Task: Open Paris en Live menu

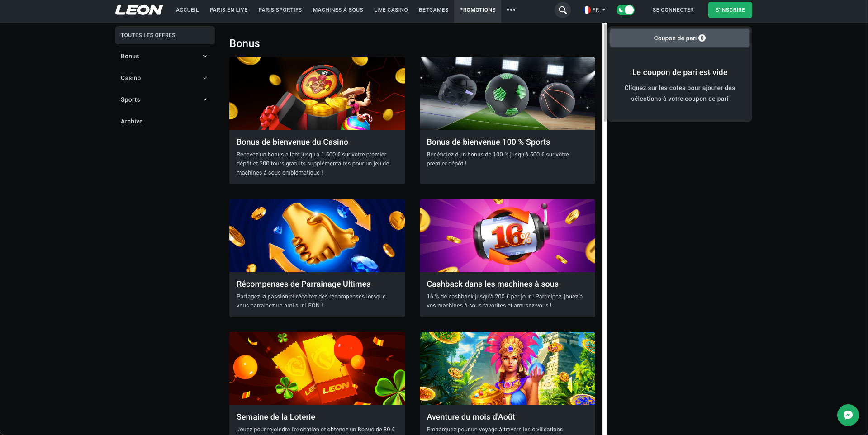Action: (x=228, y=10)
